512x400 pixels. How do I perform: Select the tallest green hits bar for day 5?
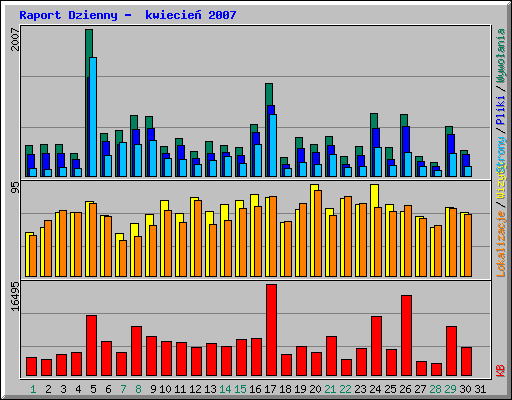pyautogui.click(x=88, y=43)
